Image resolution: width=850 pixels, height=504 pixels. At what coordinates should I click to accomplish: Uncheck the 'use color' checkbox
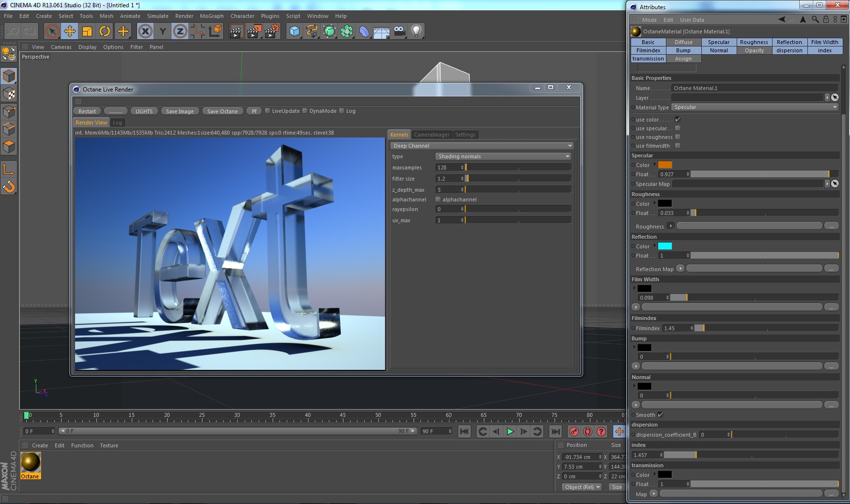pos(678,120)
